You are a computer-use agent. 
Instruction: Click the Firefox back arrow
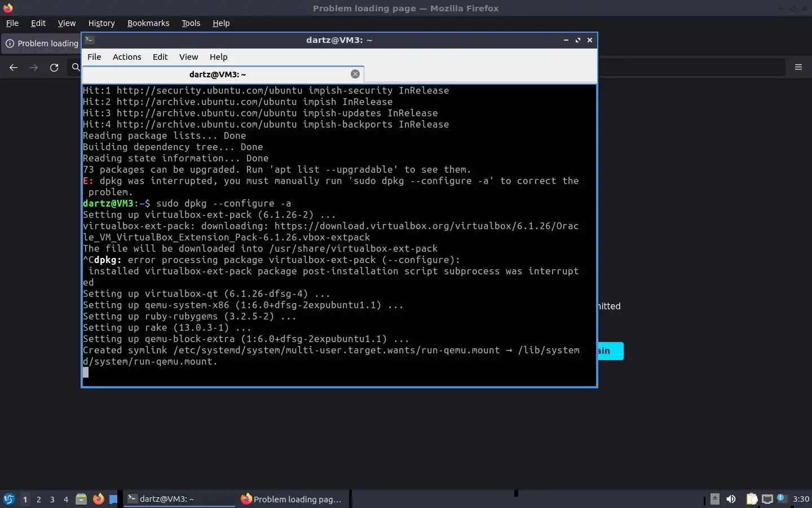14,67
